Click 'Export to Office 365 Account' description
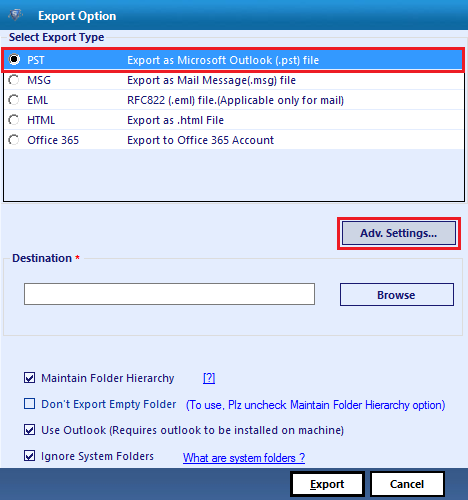This screenshot has height=500, width=468. pyautogui.click(x=200, y=140)
